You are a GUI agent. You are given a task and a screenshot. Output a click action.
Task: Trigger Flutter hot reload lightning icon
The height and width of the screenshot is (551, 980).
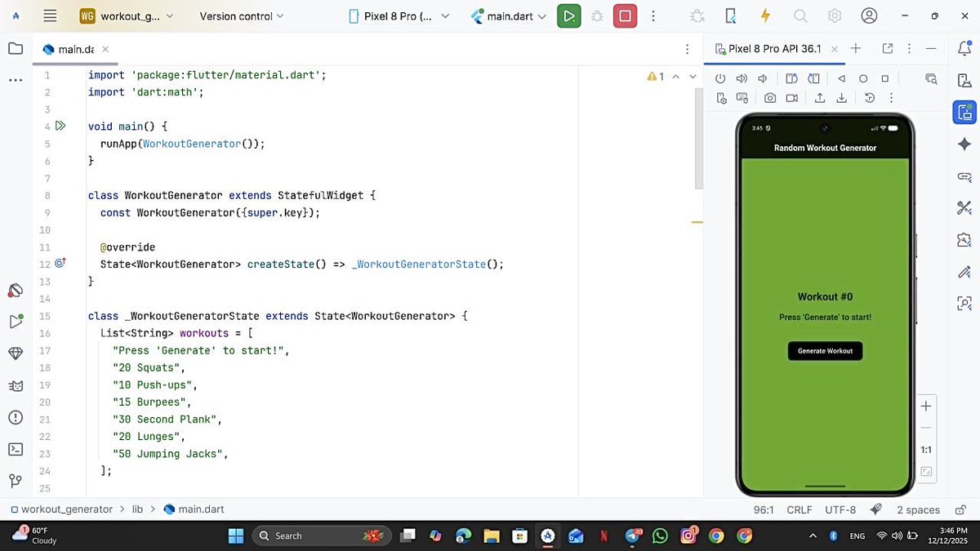point(765,16)
